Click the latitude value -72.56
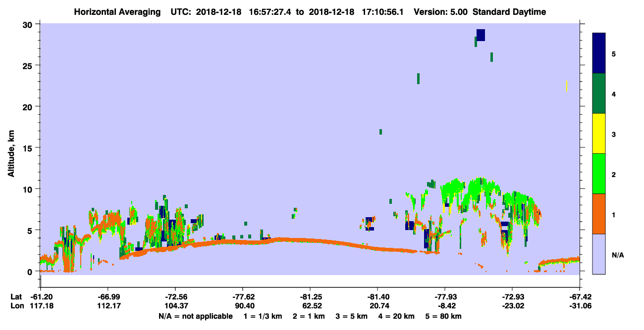644x330 pixels. [x=175, y=297]
